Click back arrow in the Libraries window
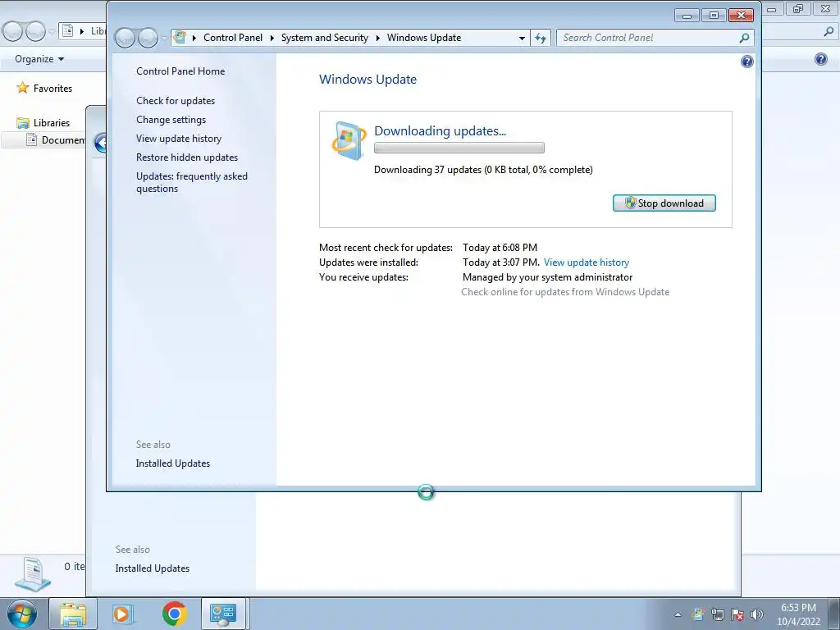The image size is (840, 630). tap(12, 32)
